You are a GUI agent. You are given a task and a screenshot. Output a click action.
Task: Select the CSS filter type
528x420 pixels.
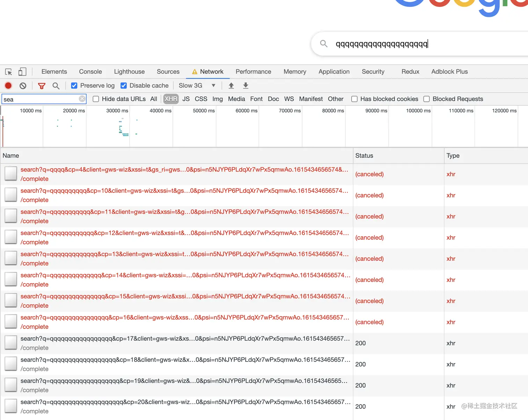201,99
